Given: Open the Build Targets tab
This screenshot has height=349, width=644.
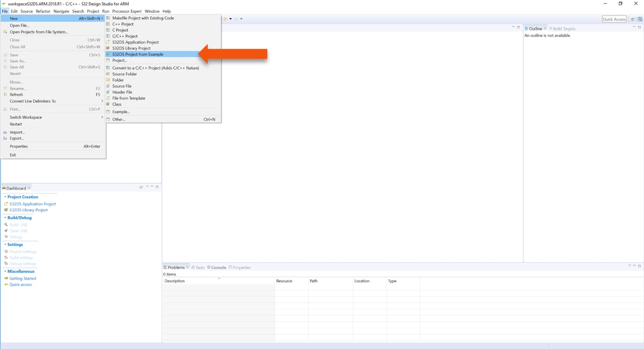Looking at the screenshot, I should pyautogui.click(x=564, y=29).
